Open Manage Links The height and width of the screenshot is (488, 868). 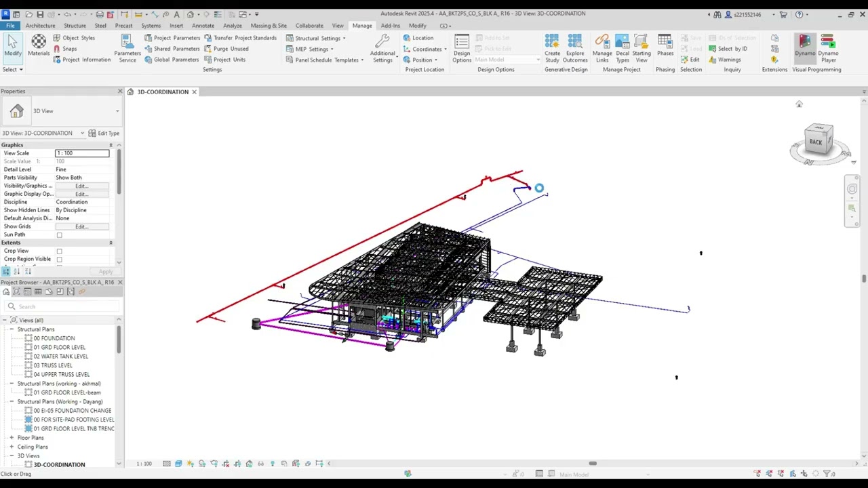tap(602, 49)
